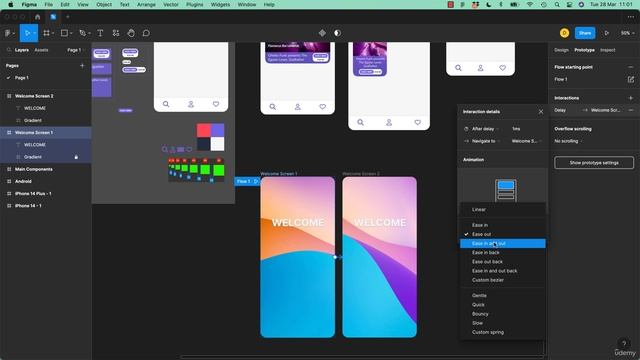Image resolution: width=640 pixels, height=360 pixels.
Task: Open the destination Welcome S... dropdown
Action: click(527, 141)
